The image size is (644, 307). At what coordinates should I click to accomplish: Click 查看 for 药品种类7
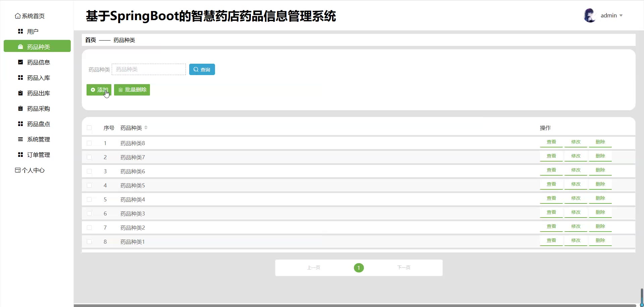tap(551, 156)
